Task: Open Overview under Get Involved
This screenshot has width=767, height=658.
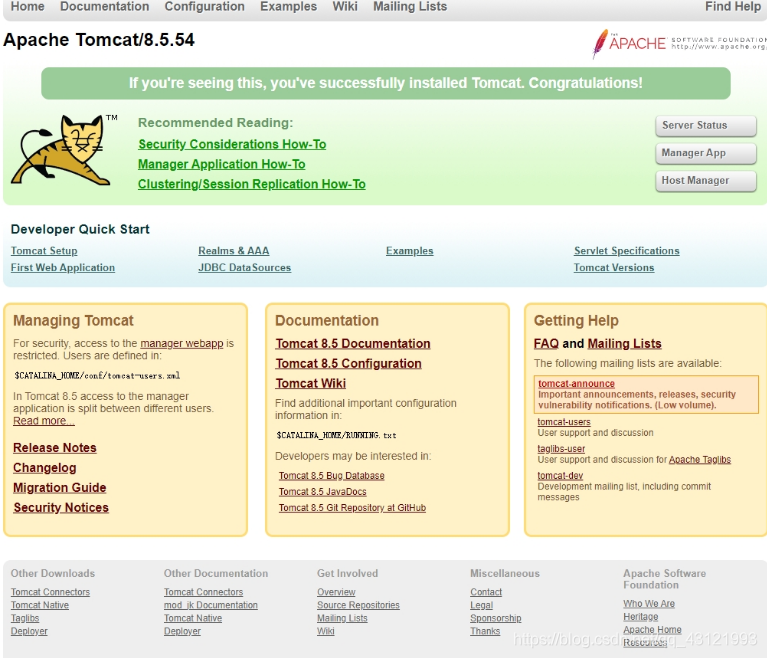Action: [336, 592]
